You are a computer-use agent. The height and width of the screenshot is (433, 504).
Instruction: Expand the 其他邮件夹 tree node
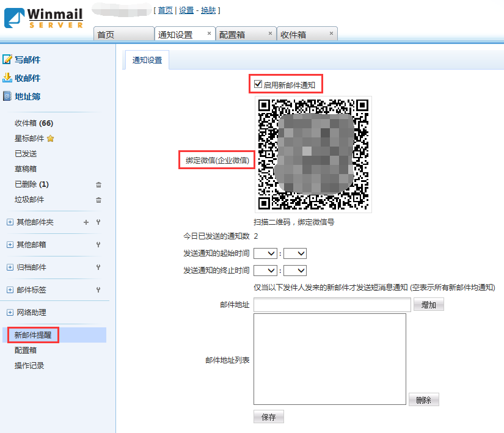(x=10, y=222)
